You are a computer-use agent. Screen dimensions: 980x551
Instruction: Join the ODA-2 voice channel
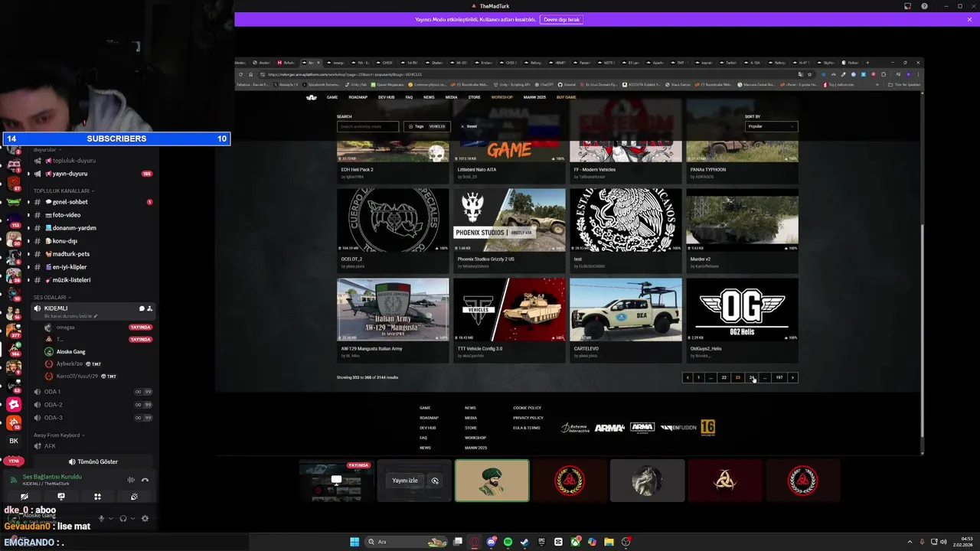[92, 405]
